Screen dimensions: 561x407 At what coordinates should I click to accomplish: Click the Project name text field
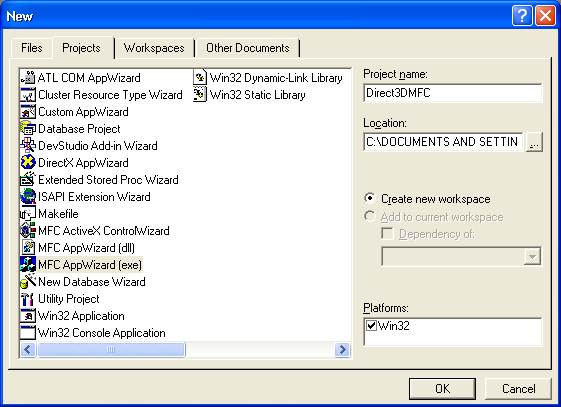(453, 93)
